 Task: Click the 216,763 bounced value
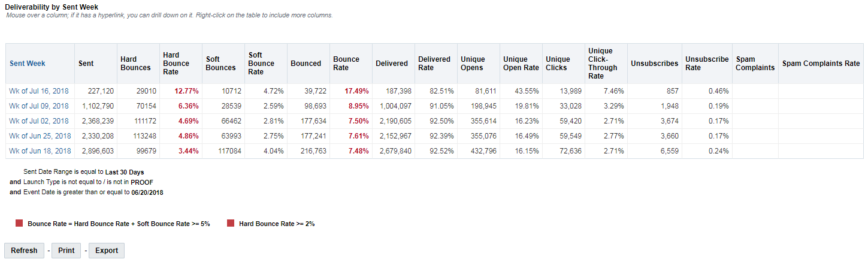[313, 151]
